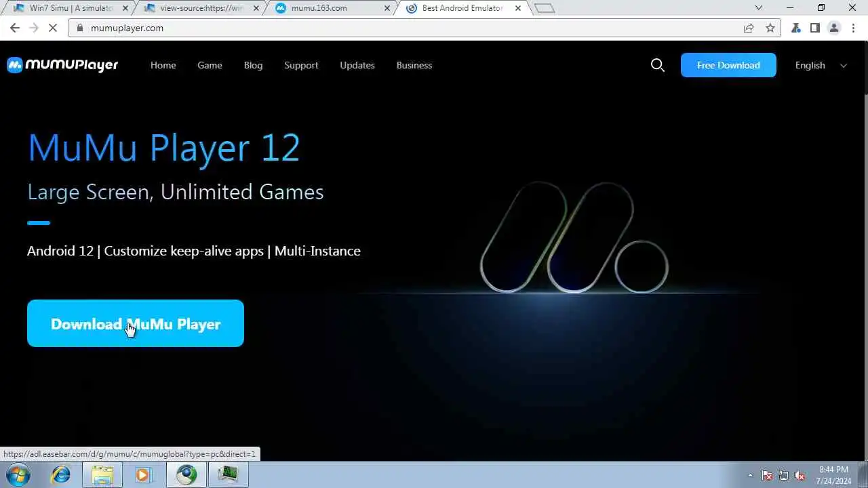This screenshot has width=868, height=488.
Task: Open the tab search chevron
Action: tap(759, 8)
